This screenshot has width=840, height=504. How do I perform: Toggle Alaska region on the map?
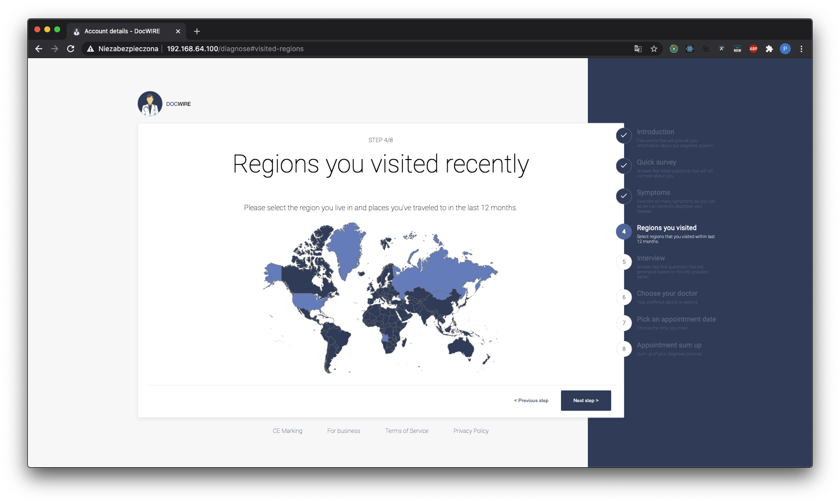pos(273,272)
